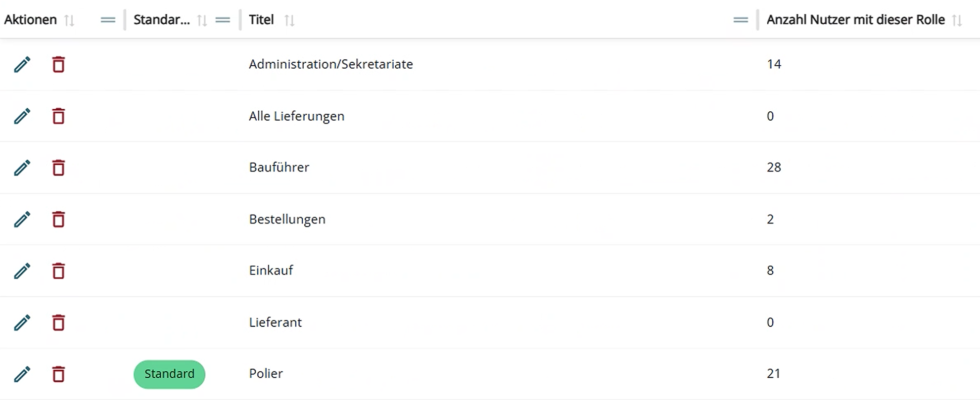Open Titel column menu handle
Viewport: 980px width, 400px height.
tap(741, 20)
